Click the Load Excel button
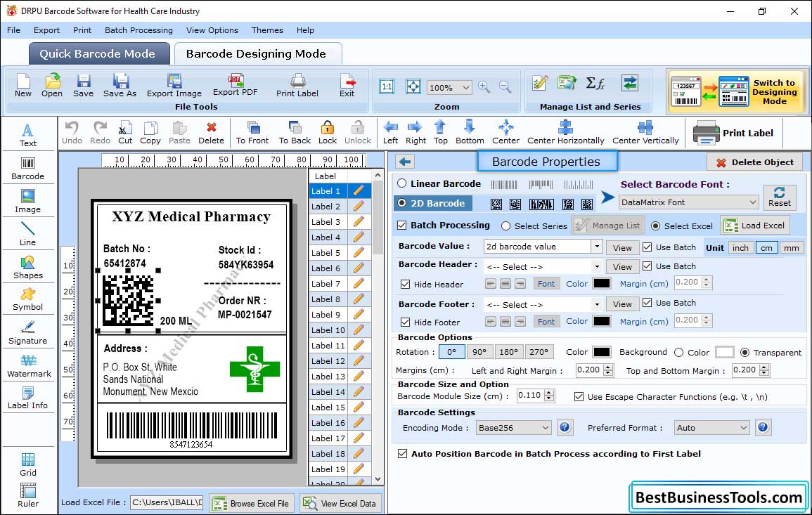This screenshot has width=812, height=515. pos(755,225)
